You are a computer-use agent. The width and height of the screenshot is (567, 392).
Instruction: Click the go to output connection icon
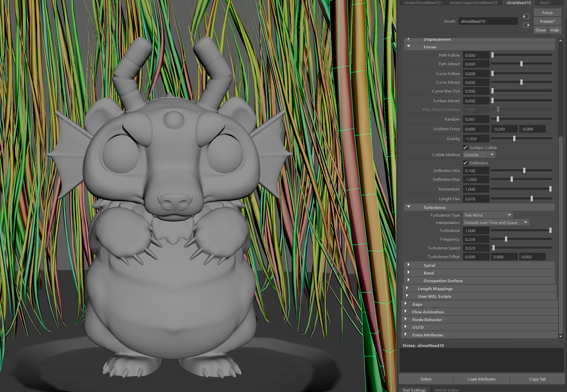coord(526,25)
